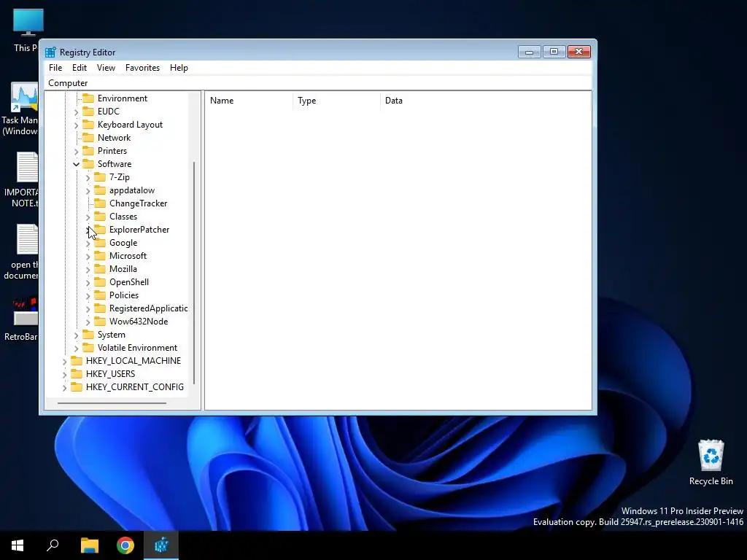Open taskbar Search magnifier

53,545
